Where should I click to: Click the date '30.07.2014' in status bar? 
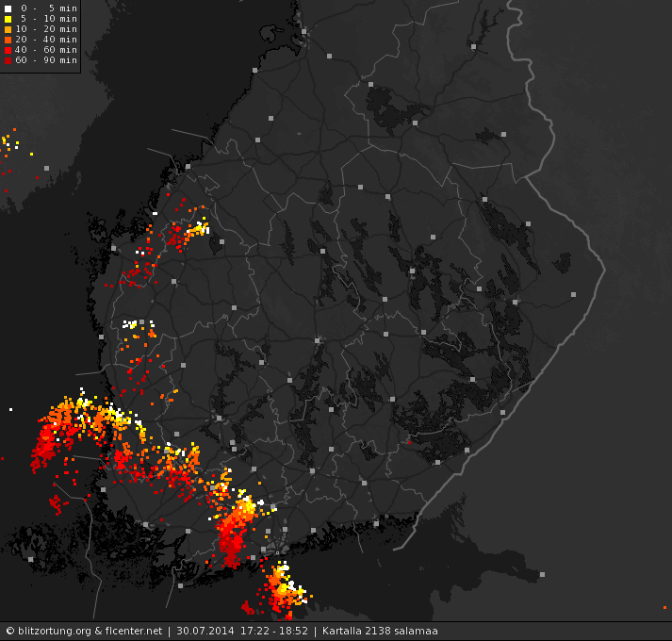(x=205, y=632)
